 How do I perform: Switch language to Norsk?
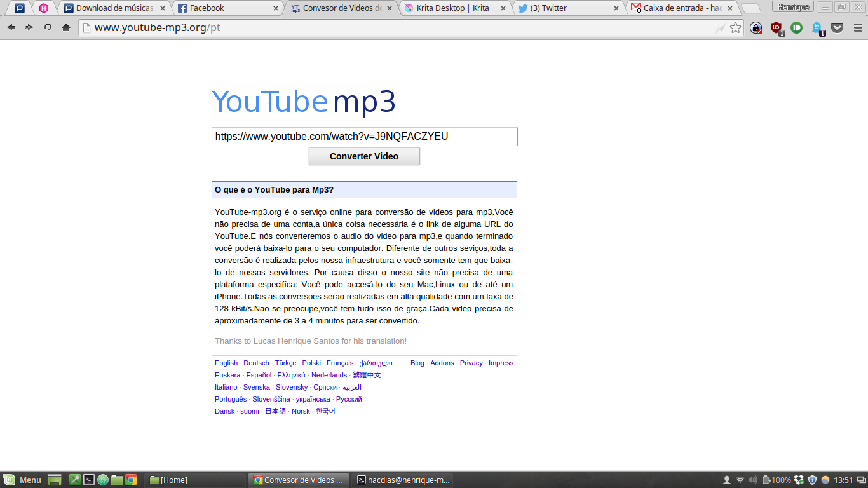pyautogui.click(x=301, y=411)
